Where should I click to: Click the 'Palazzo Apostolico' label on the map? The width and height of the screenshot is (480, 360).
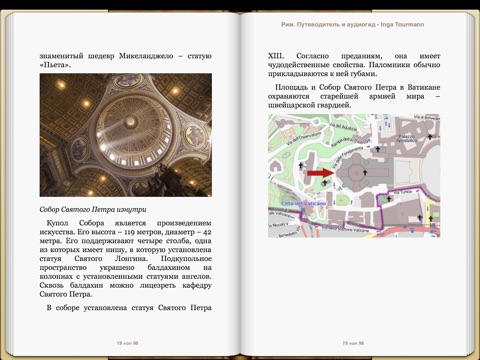(407, 138)
